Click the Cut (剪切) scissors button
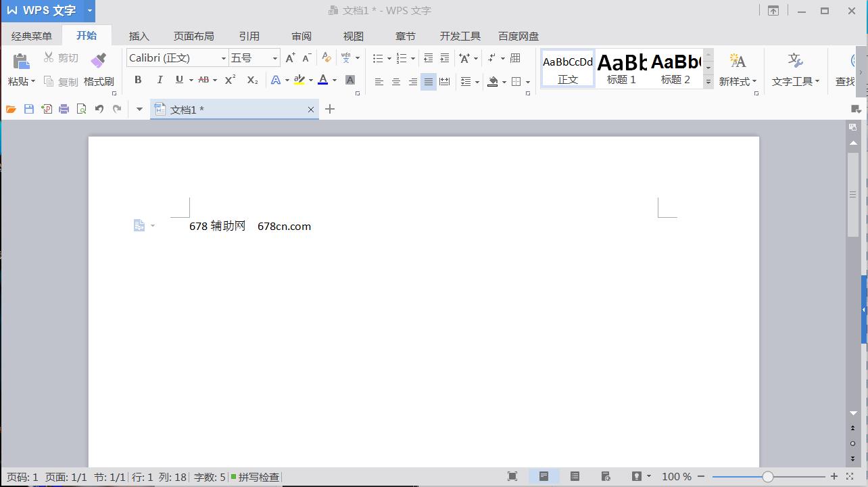The image size is (868, 487). [61, 58]
